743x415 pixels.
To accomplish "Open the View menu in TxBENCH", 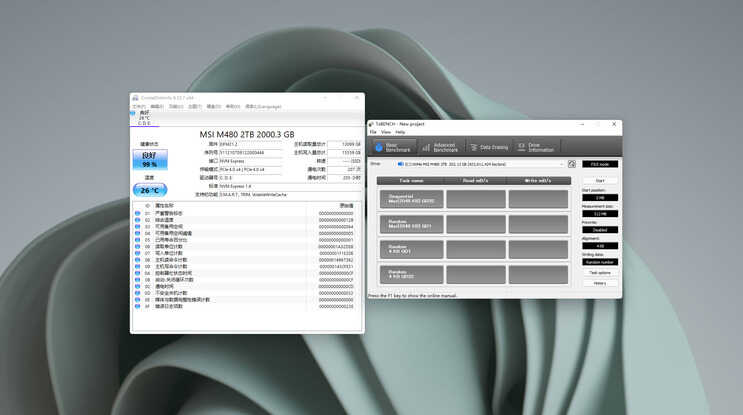I will 386,132.
